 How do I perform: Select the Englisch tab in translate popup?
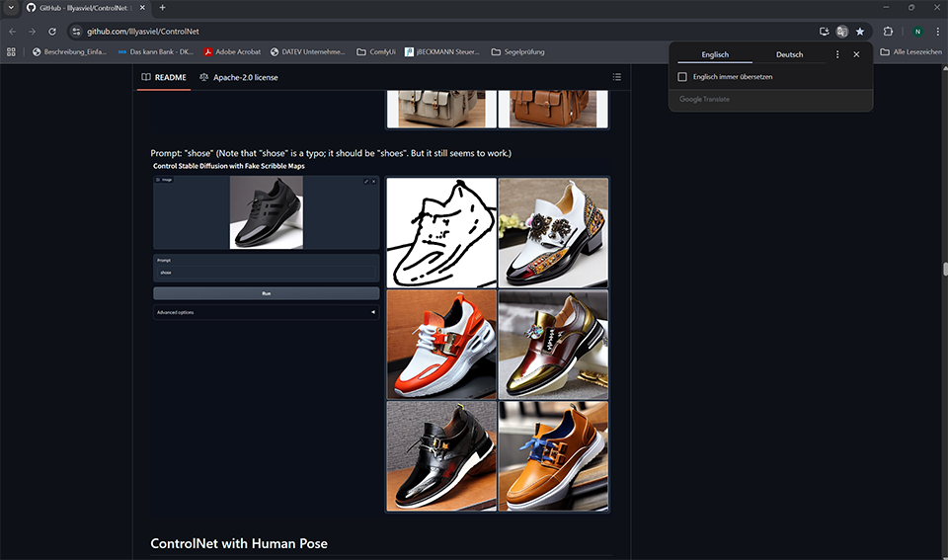pyautogui.click(x=715, y=54)
